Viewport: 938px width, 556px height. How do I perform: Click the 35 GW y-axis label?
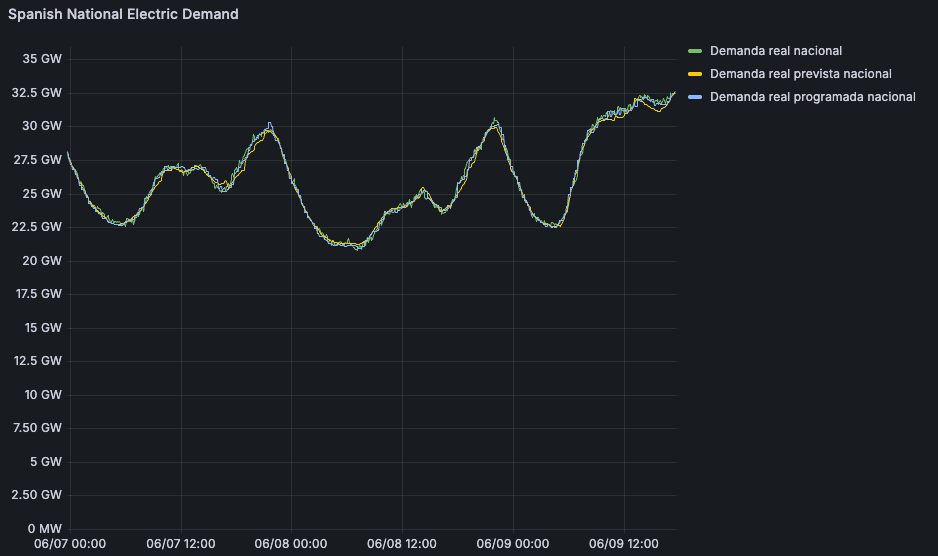tap(42, 59)
